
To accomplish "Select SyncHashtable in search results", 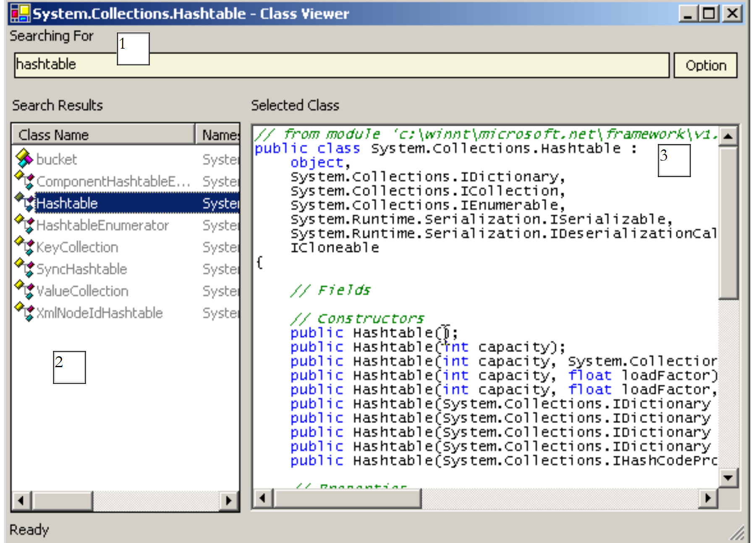I will tap(81, 269).
